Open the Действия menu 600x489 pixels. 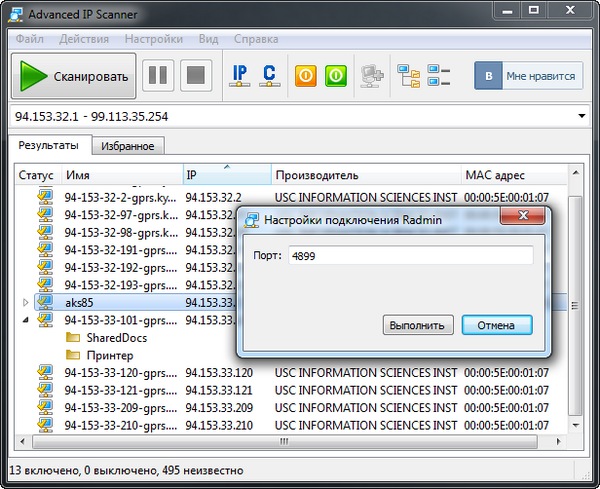[x=84, y=40]
